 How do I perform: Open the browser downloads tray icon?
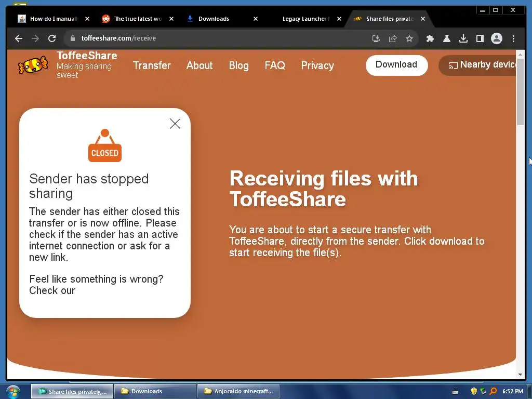click(463, 38)
